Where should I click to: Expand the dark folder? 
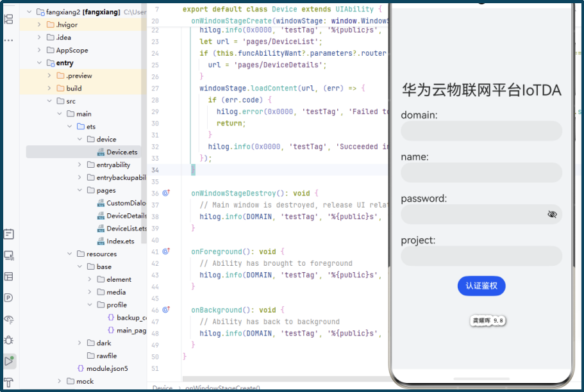tap(79, 343)
